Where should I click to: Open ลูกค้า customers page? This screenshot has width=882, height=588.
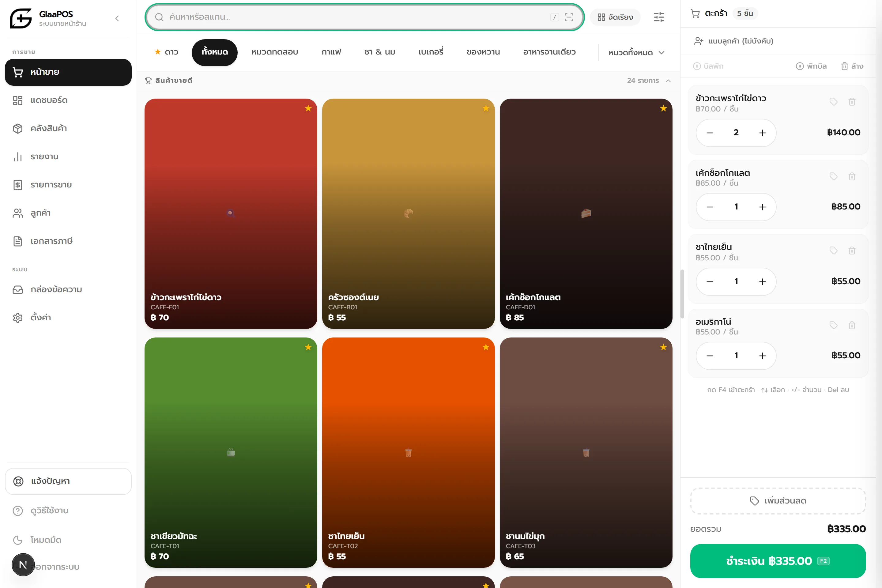(68, 213)
